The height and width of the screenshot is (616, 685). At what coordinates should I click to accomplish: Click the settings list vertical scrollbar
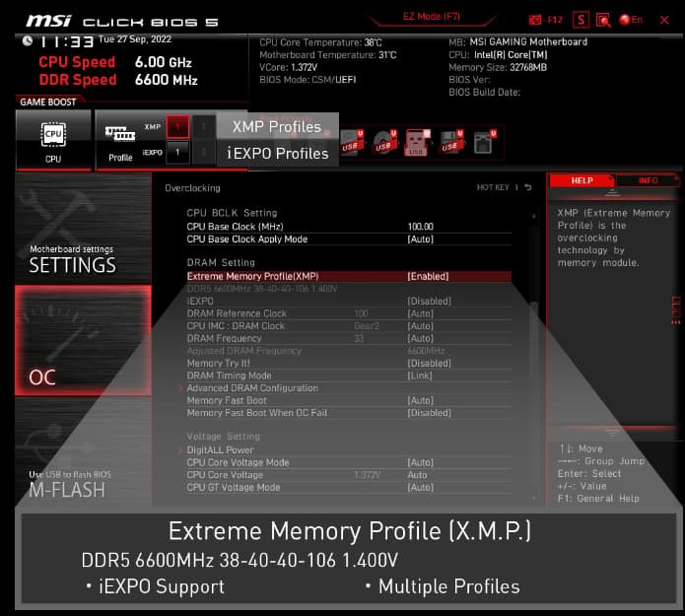(x=533, y=345)
